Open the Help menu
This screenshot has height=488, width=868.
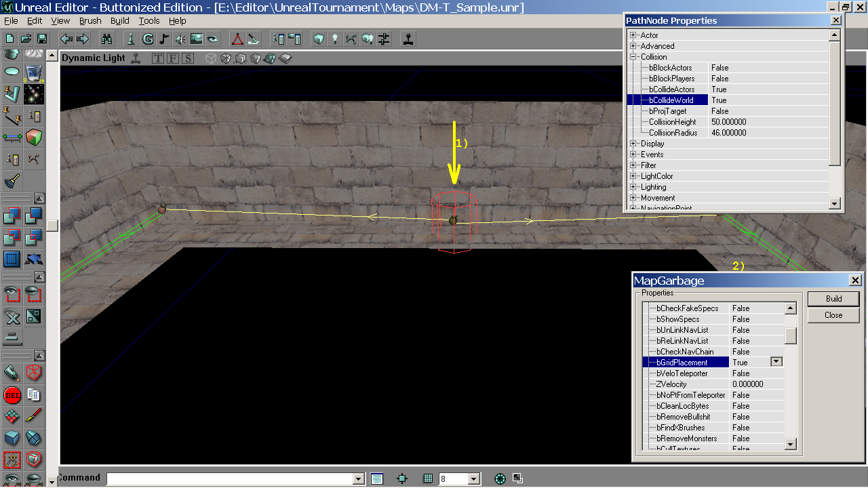[178, 21]
